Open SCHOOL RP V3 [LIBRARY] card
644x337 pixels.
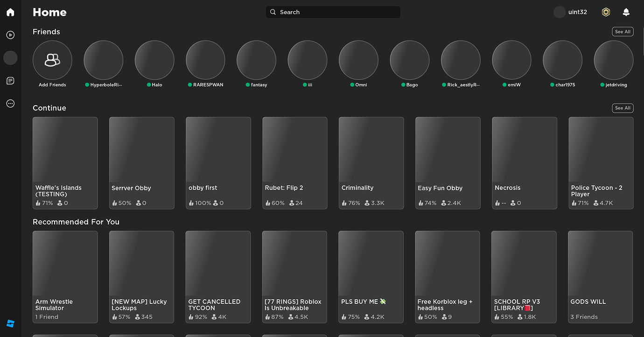pyautogui.click(x=524, y=277)
